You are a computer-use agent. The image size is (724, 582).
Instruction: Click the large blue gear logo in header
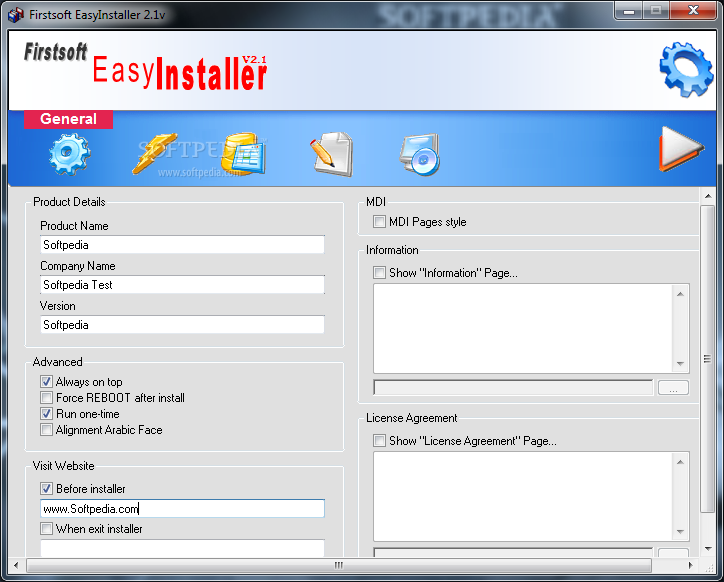[x=686, y=70]
